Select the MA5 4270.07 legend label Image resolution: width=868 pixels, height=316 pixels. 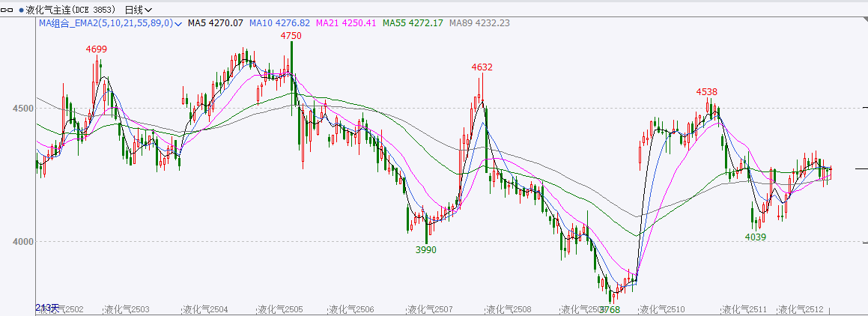click(215, 23)
